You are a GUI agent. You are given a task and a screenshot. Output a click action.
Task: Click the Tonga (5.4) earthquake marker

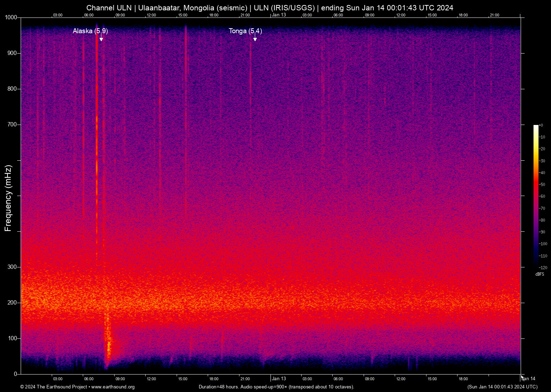tap(245, 31)
